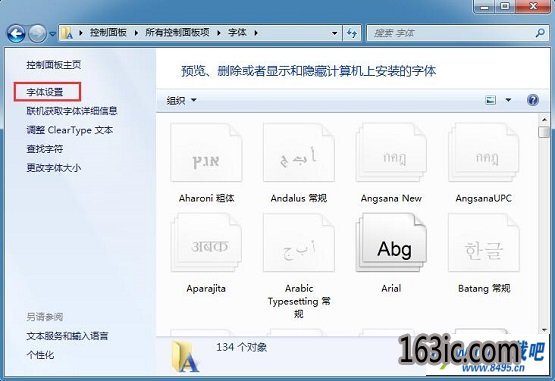Expand arrow after 字体 breadcrumb
The width and height of the screenshot is (555, 381).
point(256,33)
